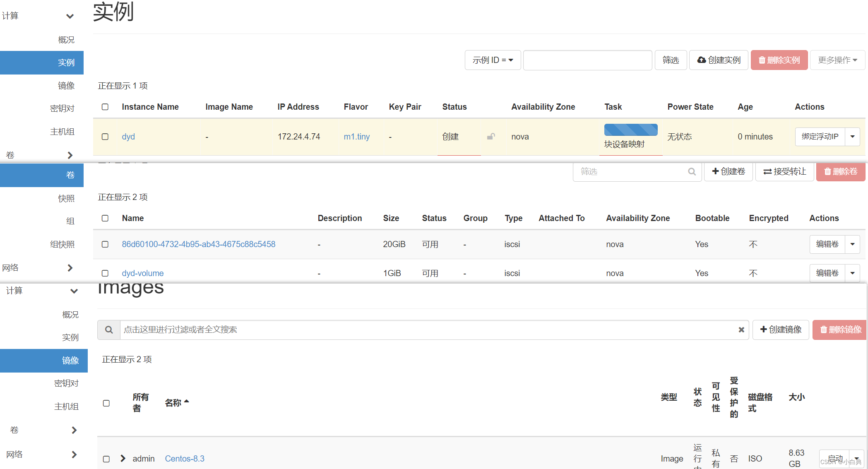Open 密钥对 in the upper sidebar

(x=62, y=108)
